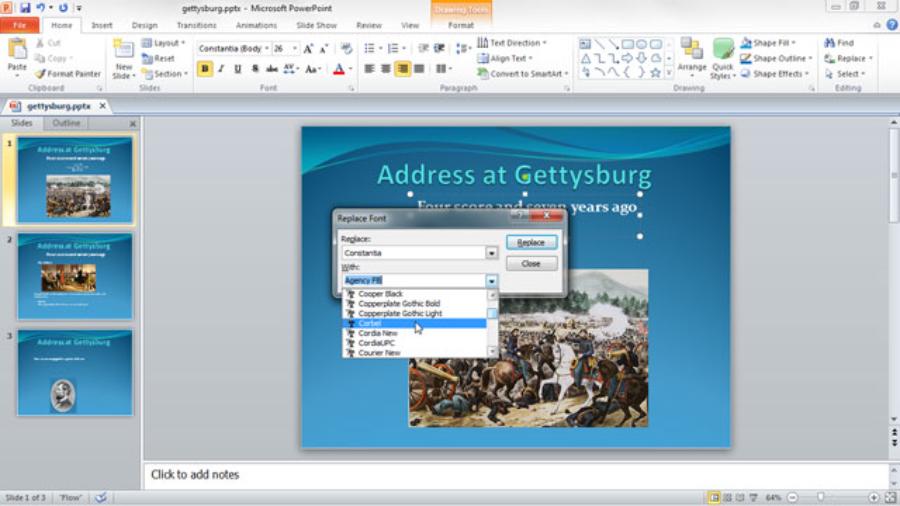Click the Bullets list icon

(369, 48)
